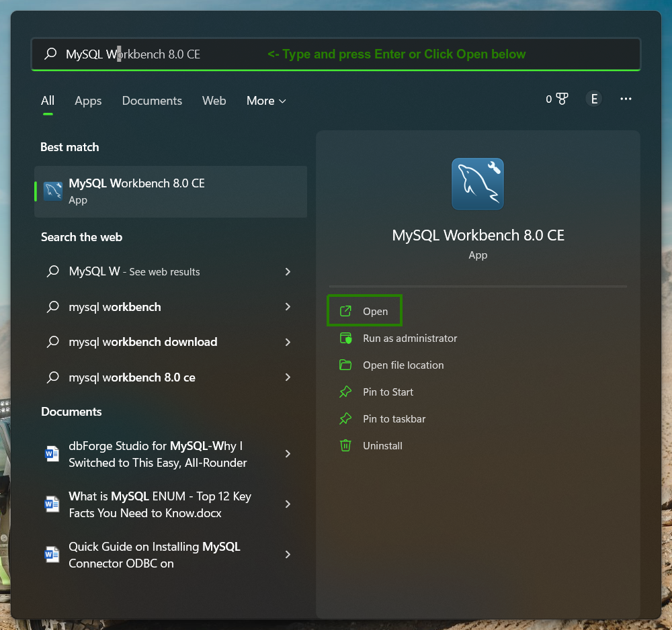Screen dimensions: 672x630
Task: Click the large MySQL Workbench app icon
Action: [x=477, y=184]
